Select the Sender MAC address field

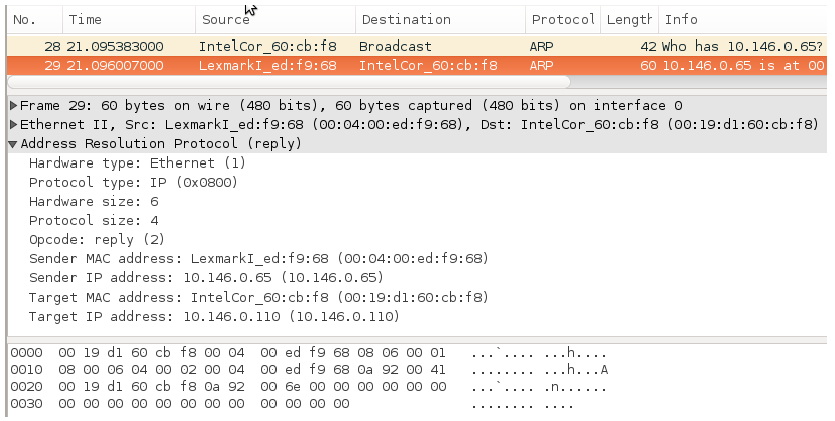tap(258, 258)
